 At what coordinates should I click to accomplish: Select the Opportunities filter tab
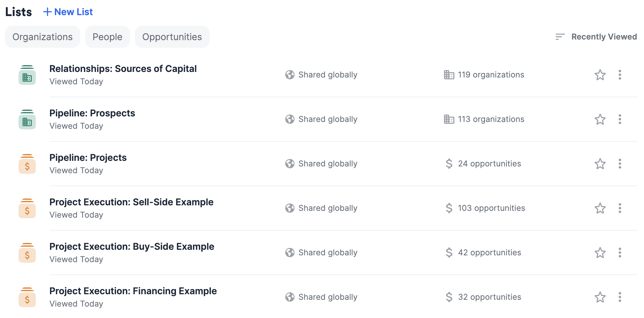[x=172, y=36]
